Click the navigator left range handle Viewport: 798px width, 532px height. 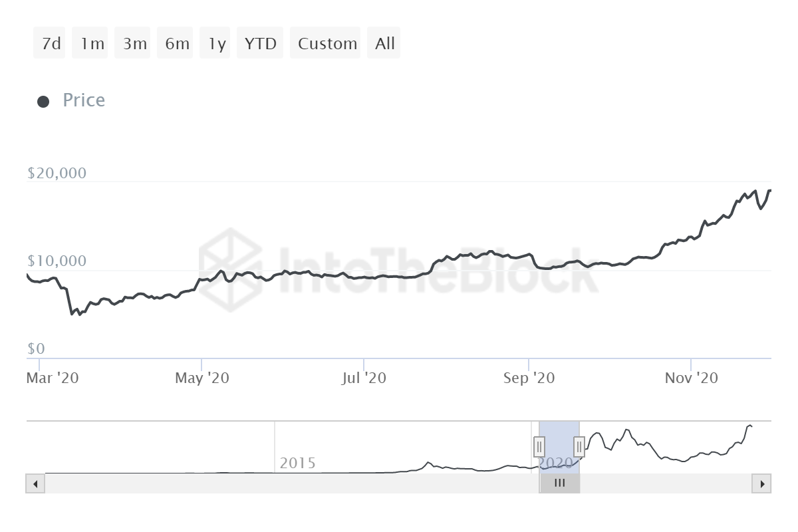[x=539, y=446]
